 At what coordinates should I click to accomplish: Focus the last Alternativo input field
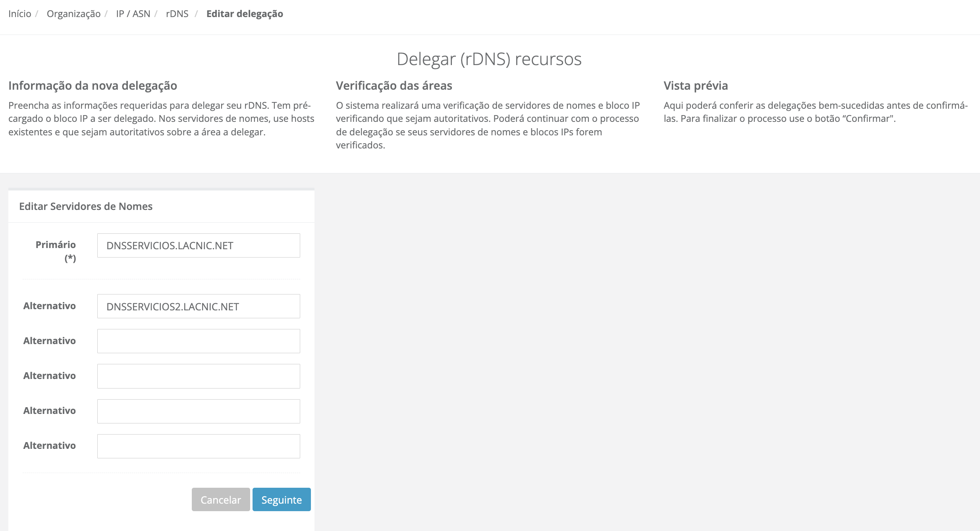[199, 446]
